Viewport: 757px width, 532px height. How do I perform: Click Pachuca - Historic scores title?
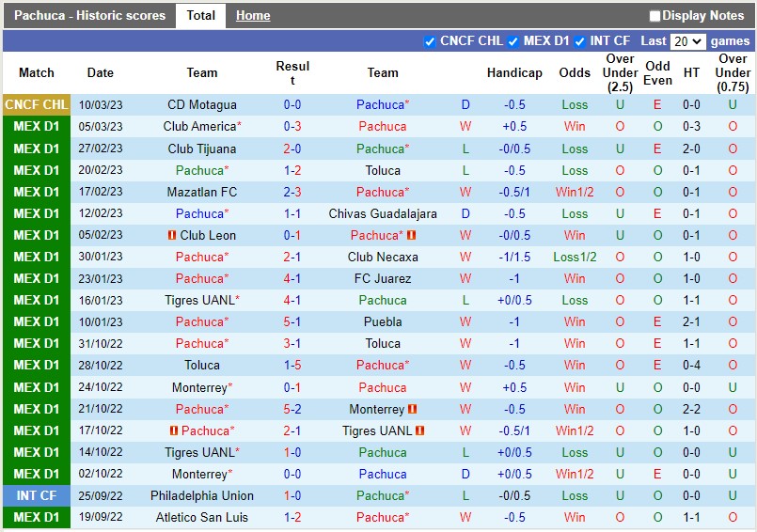[x=89, y=15]
